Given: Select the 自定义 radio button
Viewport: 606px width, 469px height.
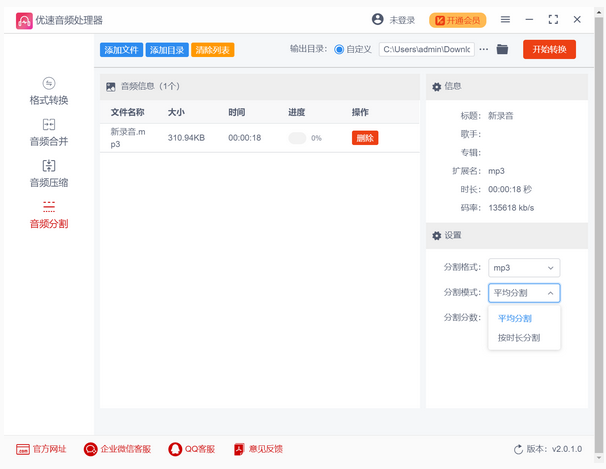Looking at the screenshot, I should tap(339, 49).
